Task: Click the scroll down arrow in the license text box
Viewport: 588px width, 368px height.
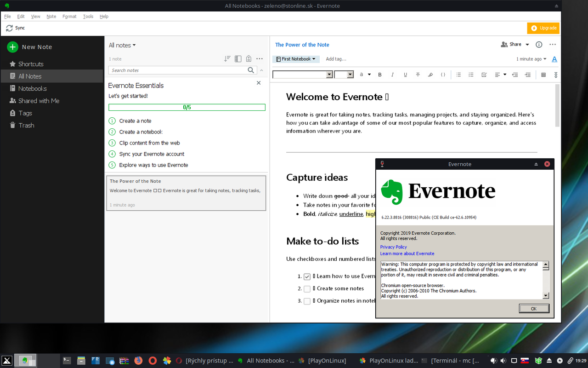Action: tap(546, 296)
